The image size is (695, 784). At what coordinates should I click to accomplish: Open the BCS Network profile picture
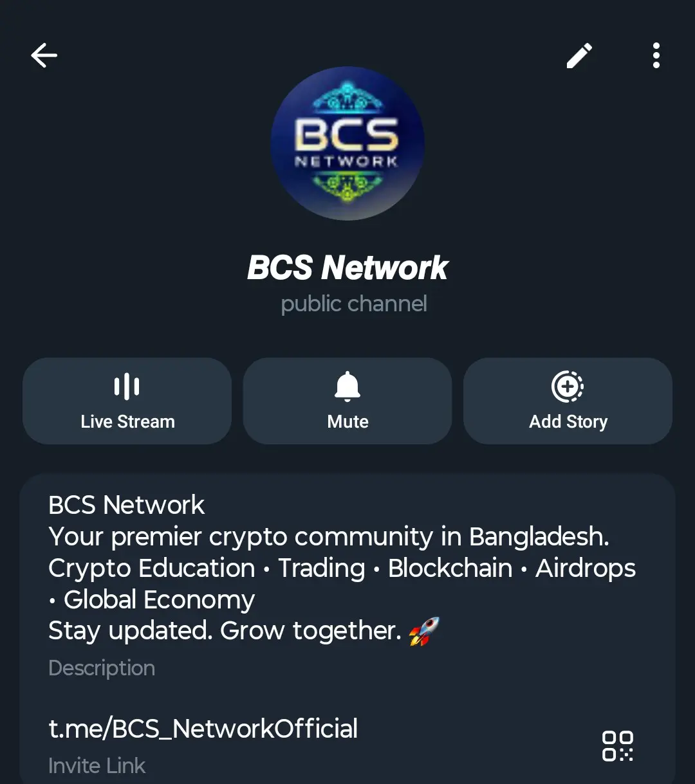347,143
